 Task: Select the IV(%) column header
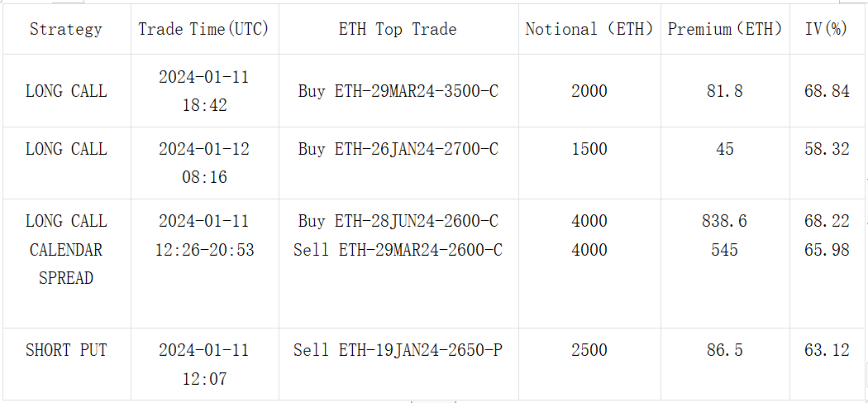pos(827,29)
